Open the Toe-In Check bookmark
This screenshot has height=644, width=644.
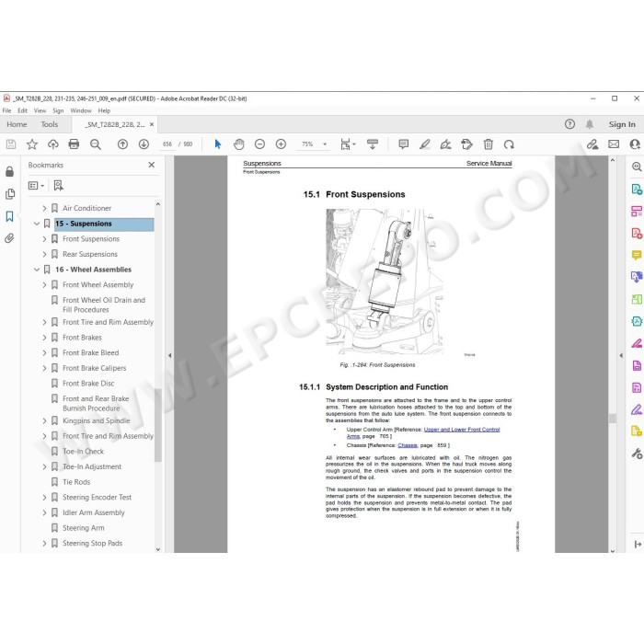point(83,452)
